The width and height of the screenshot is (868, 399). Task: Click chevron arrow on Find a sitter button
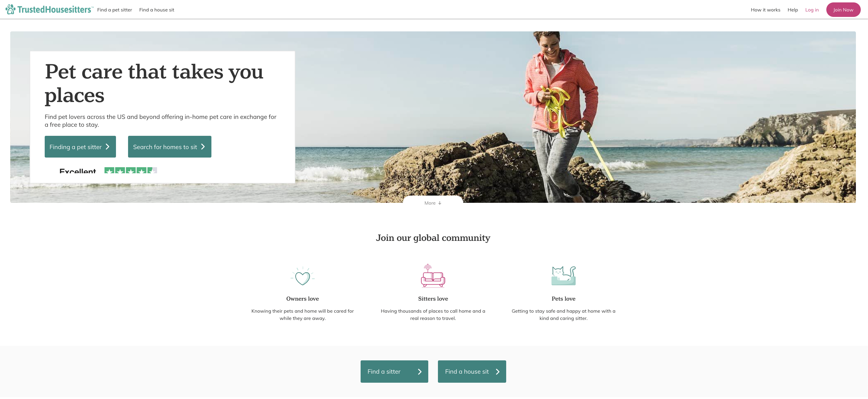[420, 372]
